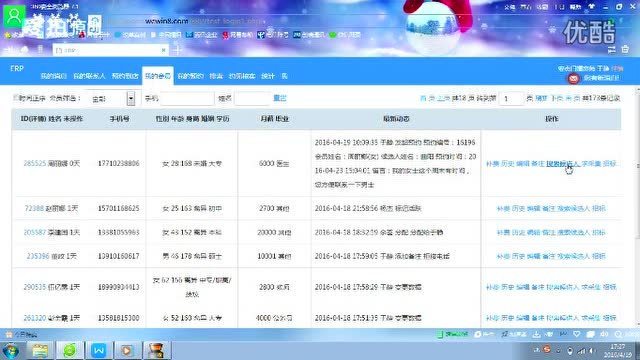Open member ID 261320 details

pos(35,318)
